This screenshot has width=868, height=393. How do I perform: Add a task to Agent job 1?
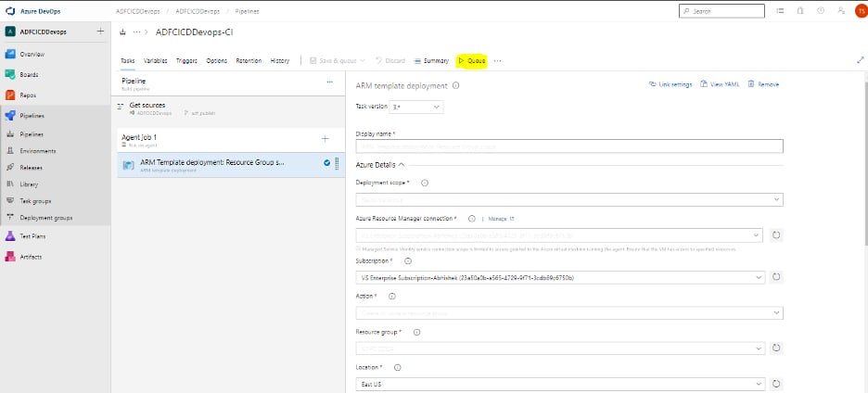pos(325,139)
